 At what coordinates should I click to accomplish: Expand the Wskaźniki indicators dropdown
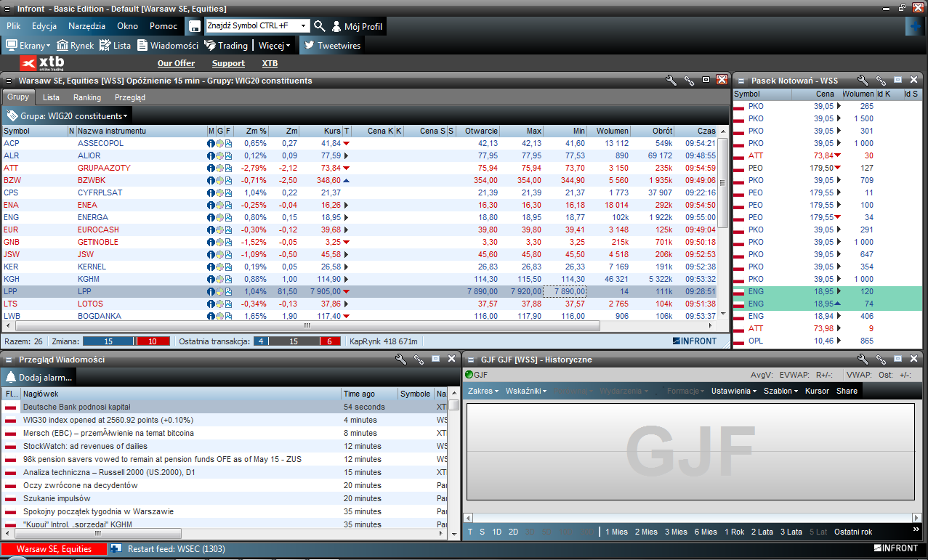tap(526, 391)
